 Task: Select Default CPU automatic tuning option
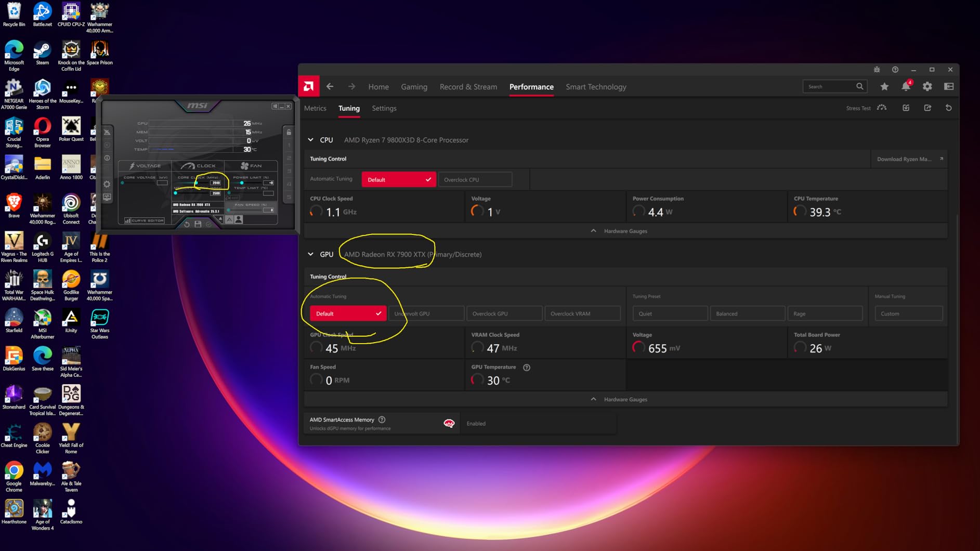click(399, 179)
